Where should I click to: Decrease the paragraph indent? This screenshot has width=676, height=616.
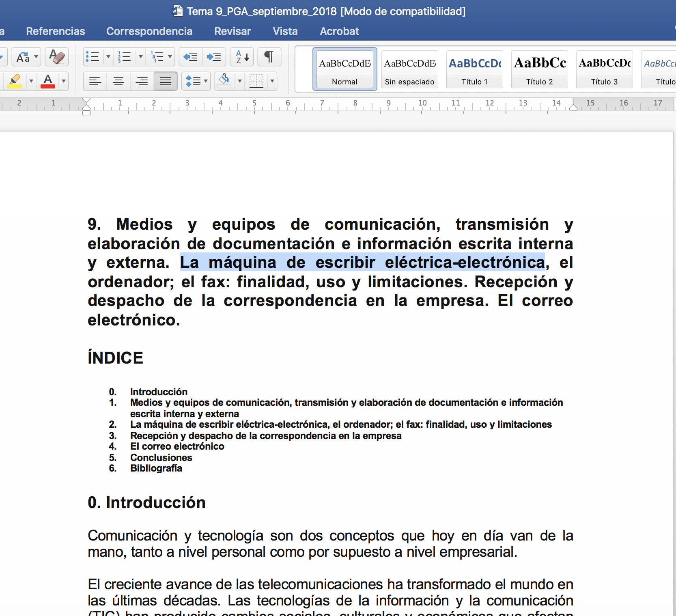(x=190, y=57)
